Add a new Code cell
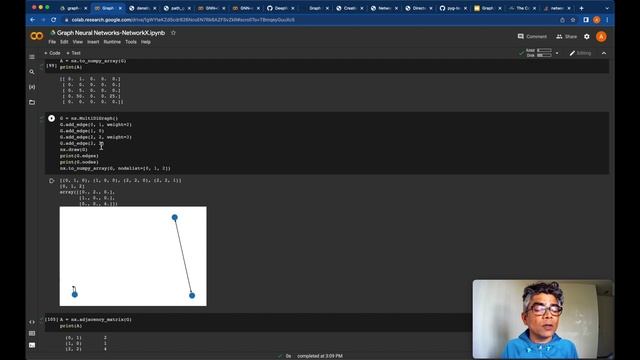 pyautogui.click(x=52, y=53)
